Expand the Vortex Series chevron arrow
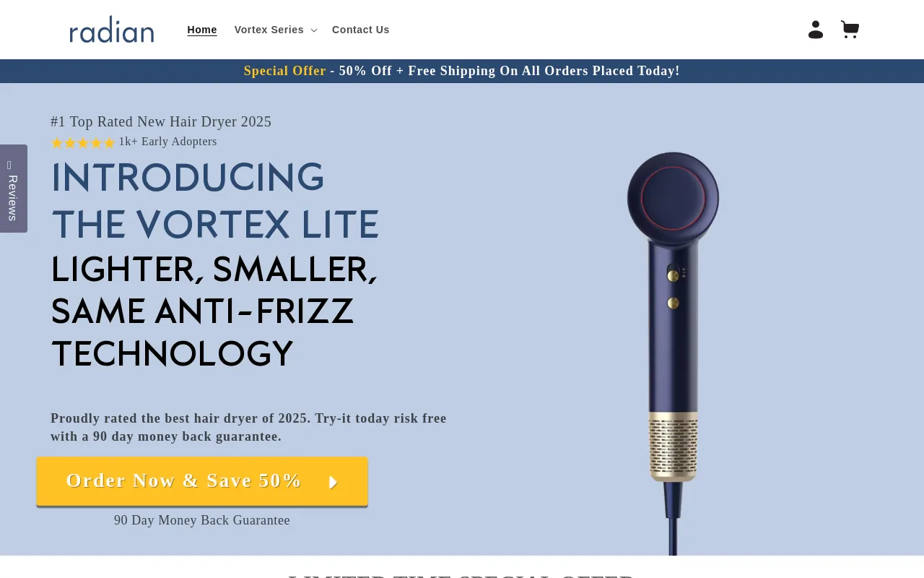The image size is (924, 578). tap(313, 30)
